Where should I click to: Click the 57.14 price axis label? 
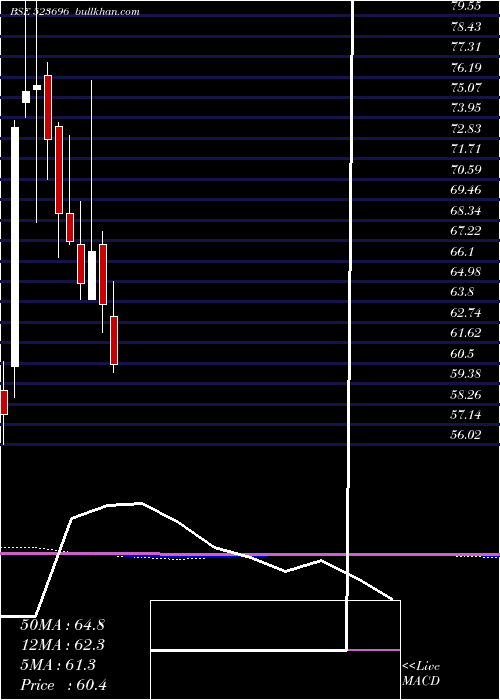[x=466, y=415]
